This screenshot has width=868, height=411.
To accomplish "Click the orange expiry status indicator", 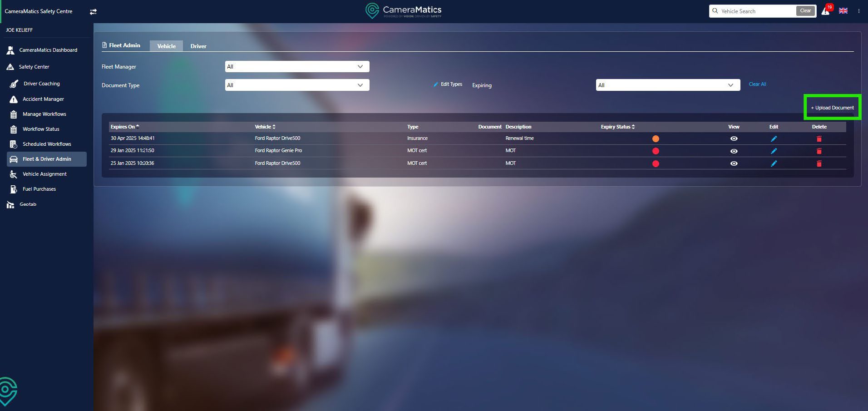I will (x=656, y=139).
